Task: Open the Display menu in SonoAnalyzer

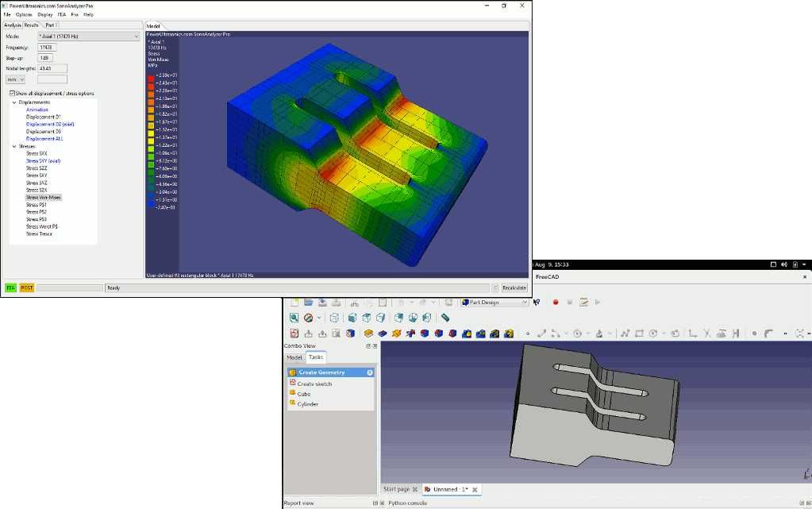Action: [45, 14]
